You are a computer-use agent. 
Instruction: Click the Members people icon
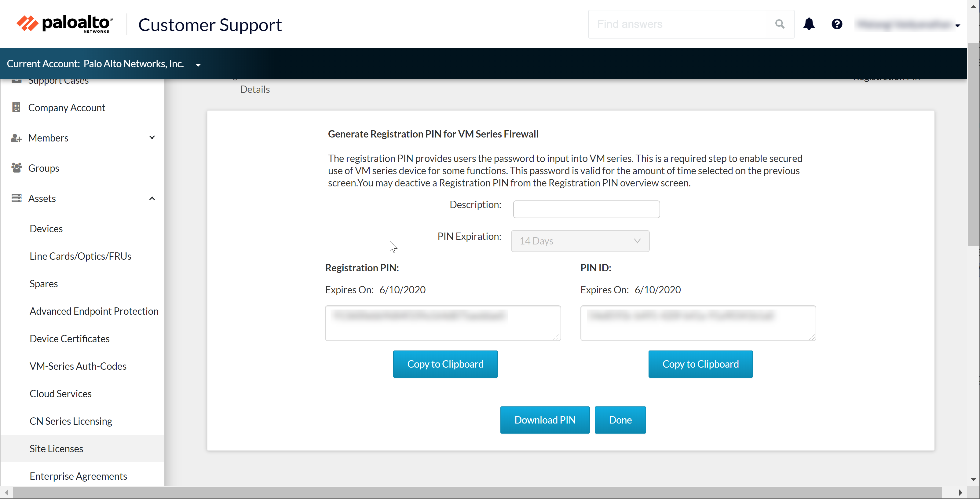point(16,138)
